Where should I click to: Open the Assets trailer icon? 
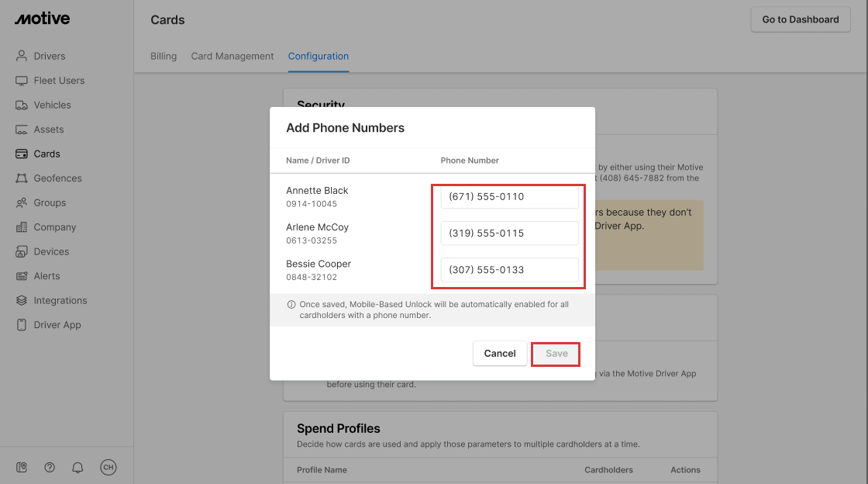tap(22, 130)
